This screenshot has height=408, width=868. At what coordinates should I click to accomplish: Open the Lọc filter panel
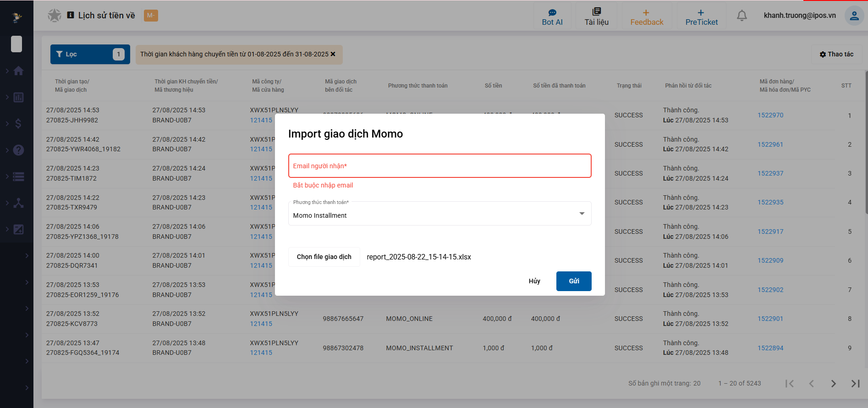[x=90, y=54]
